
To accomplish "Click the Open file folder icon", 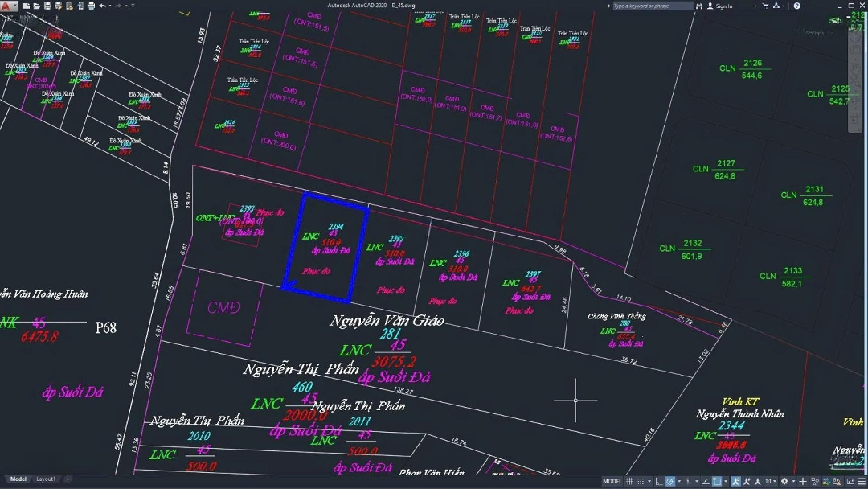I will [x=37, y=6].
